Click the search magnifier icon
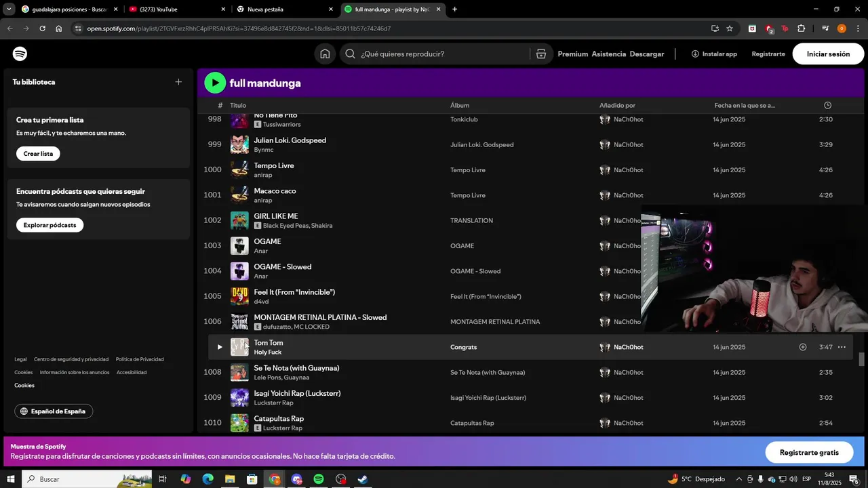This screenshot has width=868, height=488. coord(350,54)
